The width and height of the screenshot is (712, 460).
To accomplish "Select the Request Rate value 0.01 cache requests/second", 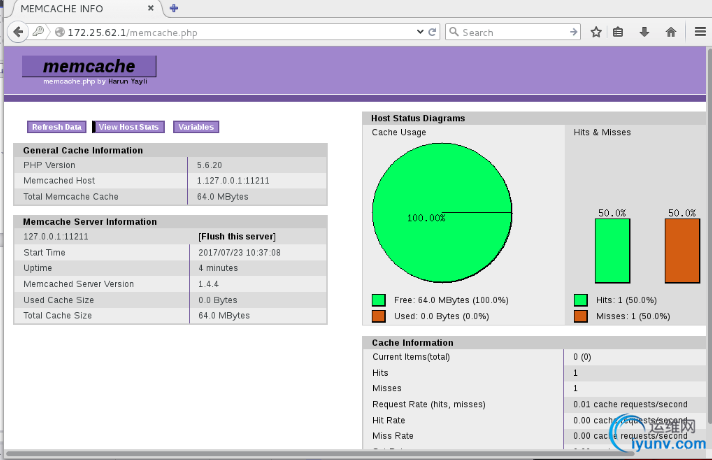I will point(630,404).
